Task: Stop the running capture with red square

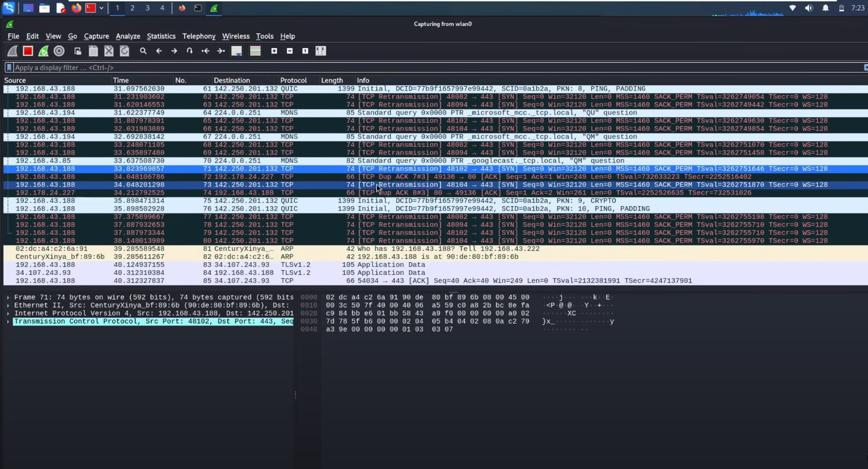Action: (28, 51)
